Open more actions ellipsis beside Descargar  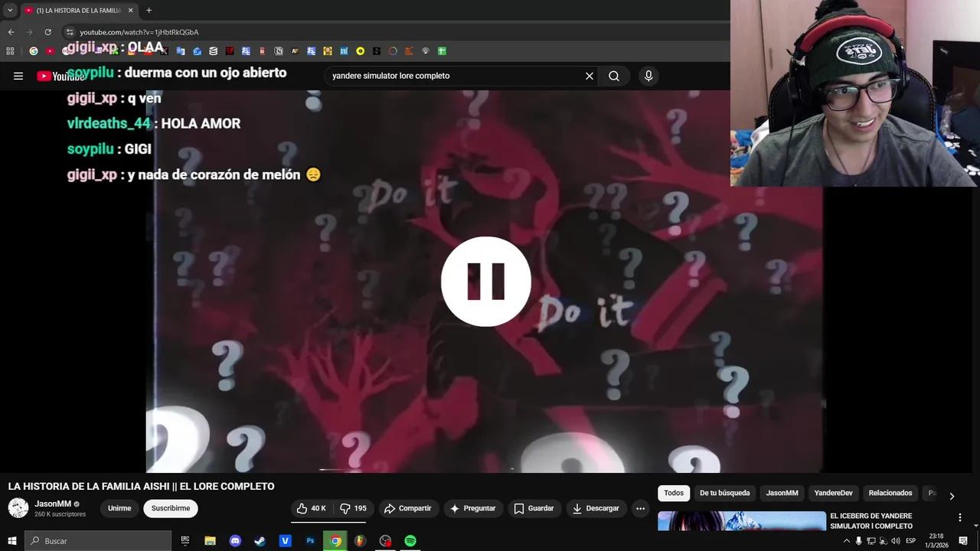pyautogui.click(x=640, y=508)
